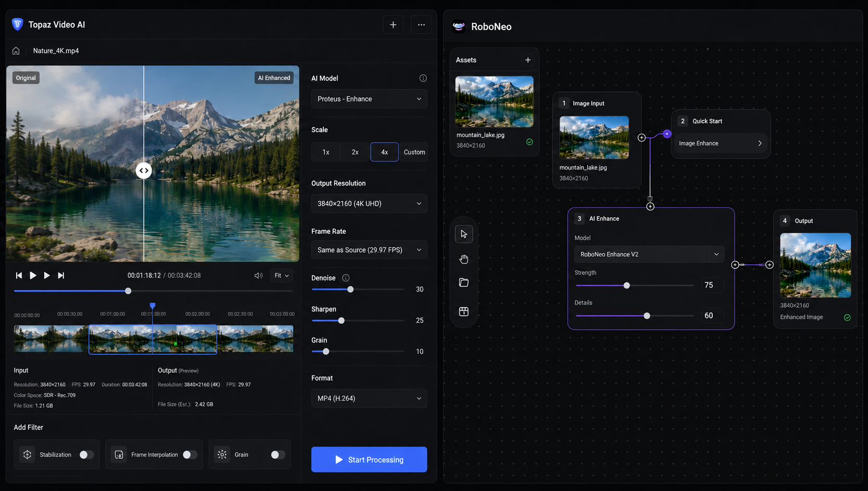Open the three-dots menu in Topaz header
This screenshot has height=491, width=868.
(421, 24)
